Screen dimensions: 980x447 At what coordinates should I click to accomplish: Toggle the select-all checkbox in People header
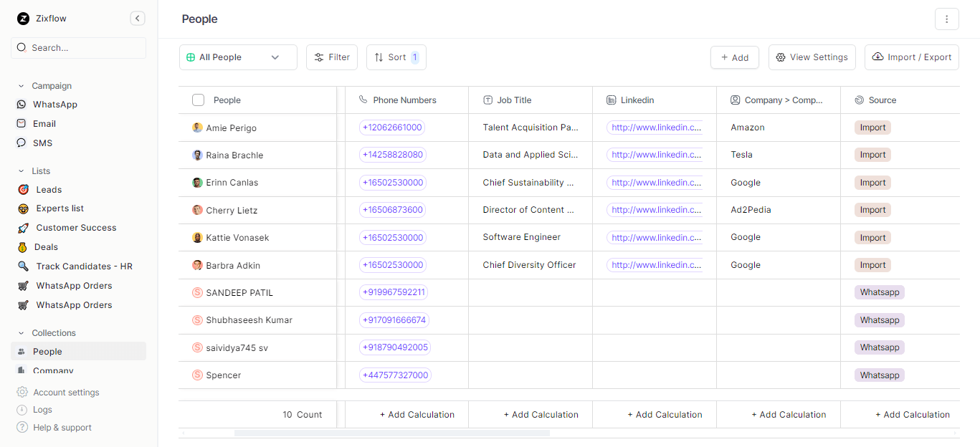pyautogui.click(x=199, y=100)
